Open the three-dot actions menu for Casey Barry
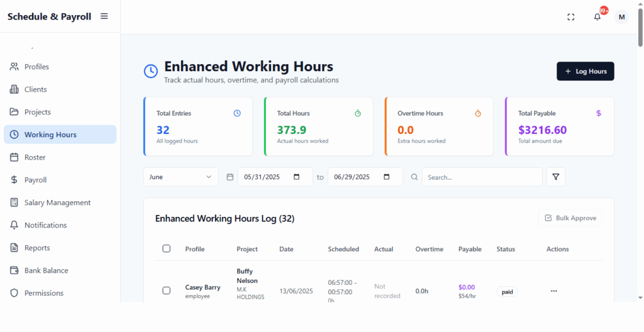The image size is (644, 332). (x=553, y=291)
